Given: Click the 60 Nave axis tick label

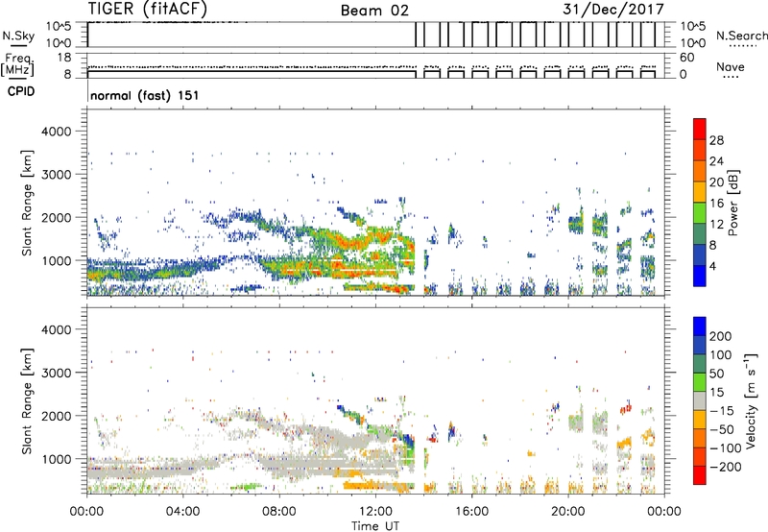Looking at the screenshot, I should pyautogui.click(x=686, y=58).
